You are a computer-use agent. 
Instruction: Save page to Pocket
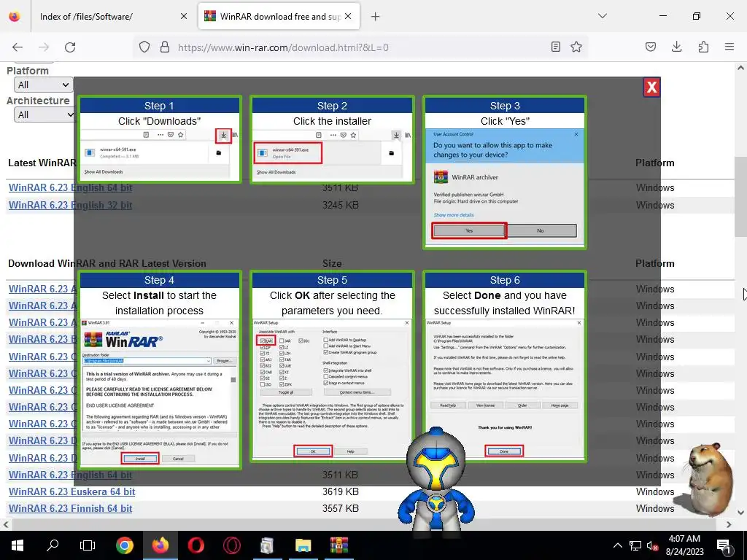coord(651,47)
